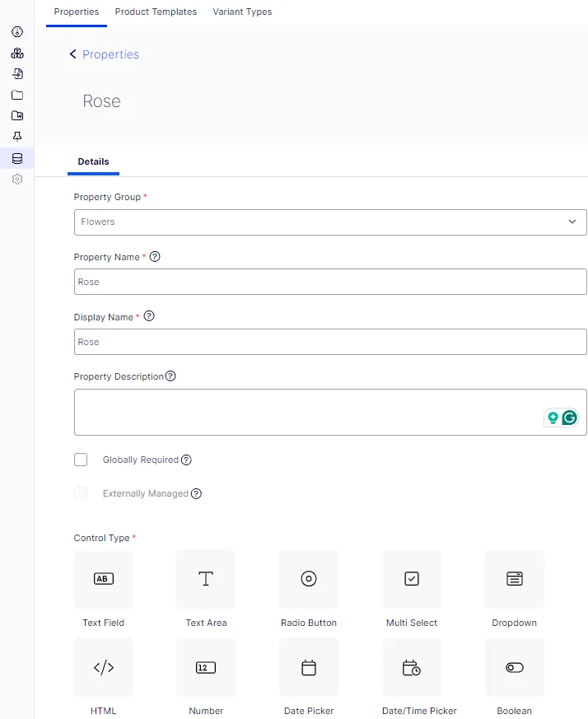Viewport: 588px width, 719px height.
Task: Click the help icon next to Globally Required
Action: pos(186,460)
